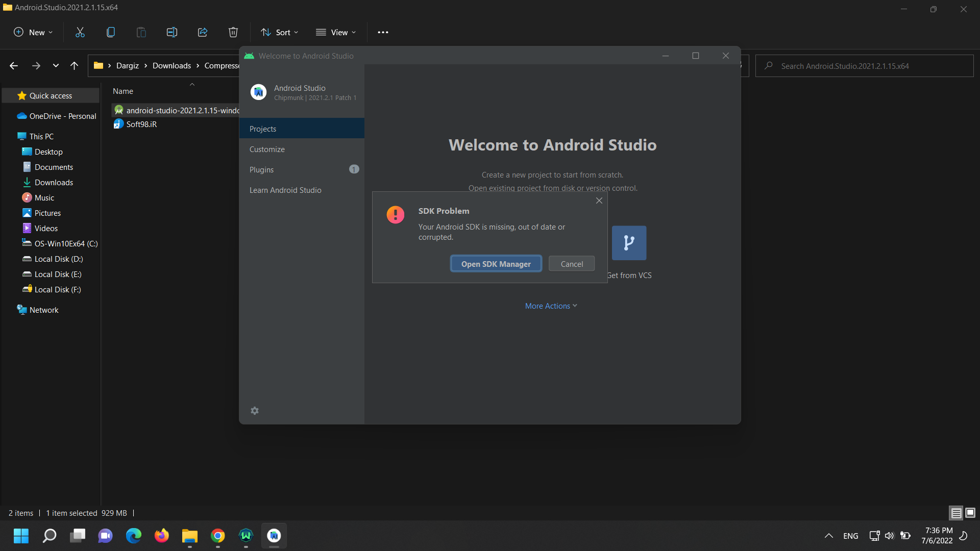Select the Network item in sidebar
Screen dimensions: 980x551
pyautogui.click(x=43, y=310)
